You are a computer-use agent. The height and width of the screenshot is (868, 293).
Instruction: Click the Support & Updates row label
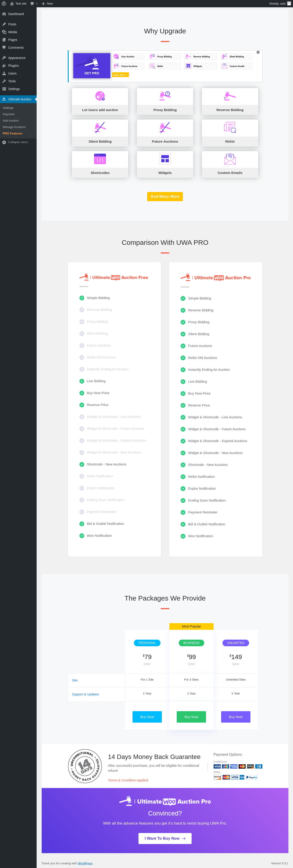coord(85,694)
